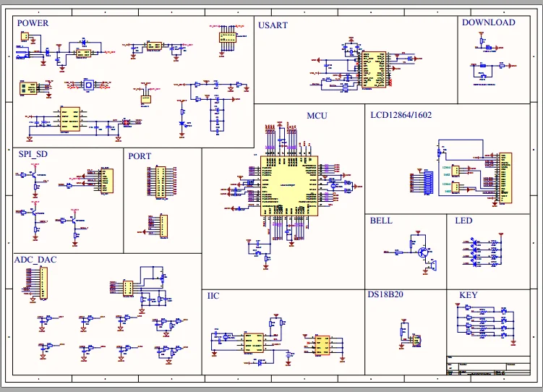Select the blue DIP switch in LCD section
The width and height of the screenshot is (543, 392).
point(428,182)
